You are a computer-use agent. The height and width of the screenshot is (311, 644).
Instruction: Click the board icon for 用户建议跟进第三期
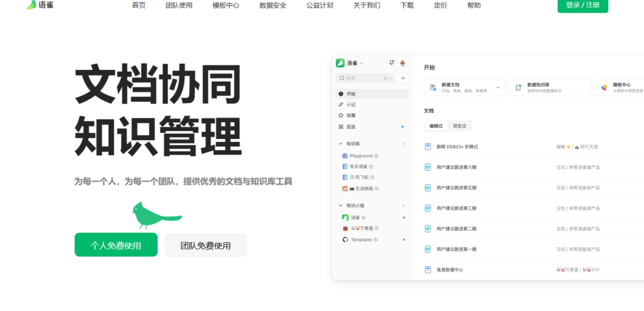coord(428,208)
